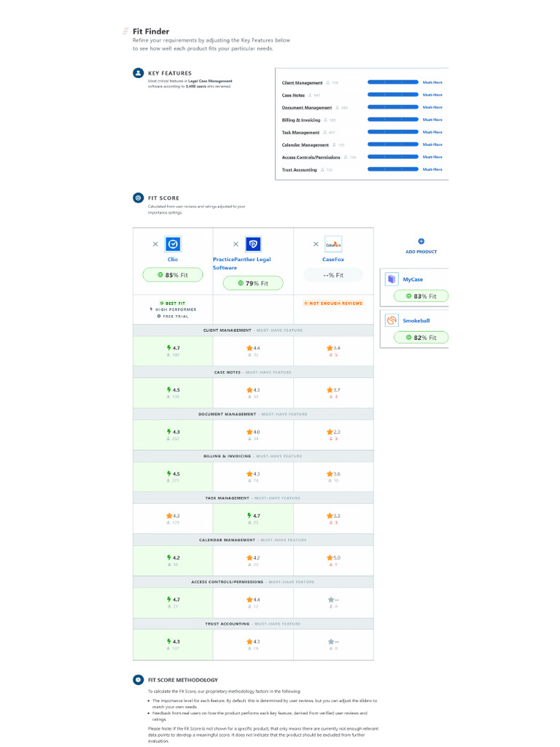Click the CaseFox logo icon

point(333,244)
